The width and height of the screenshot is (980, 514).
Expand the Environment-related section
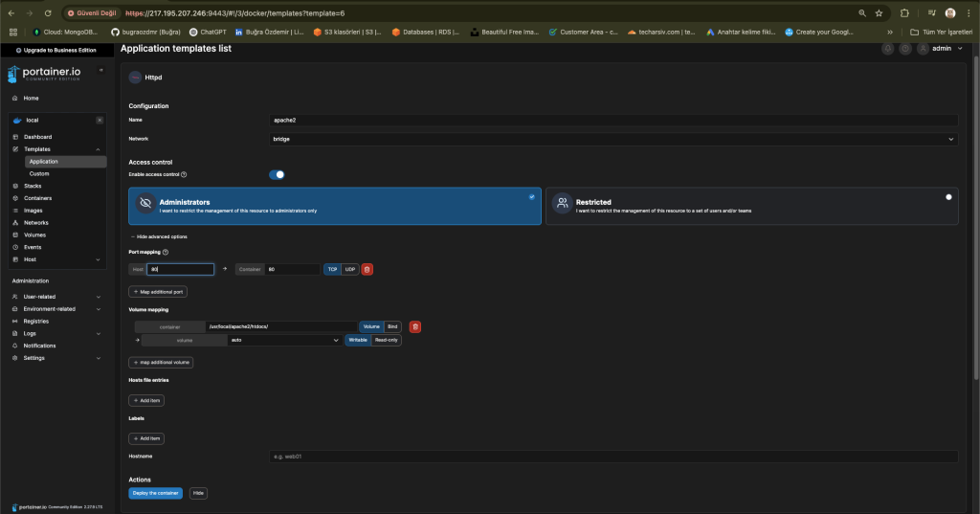pyautogui.click(x=99, y=309)
